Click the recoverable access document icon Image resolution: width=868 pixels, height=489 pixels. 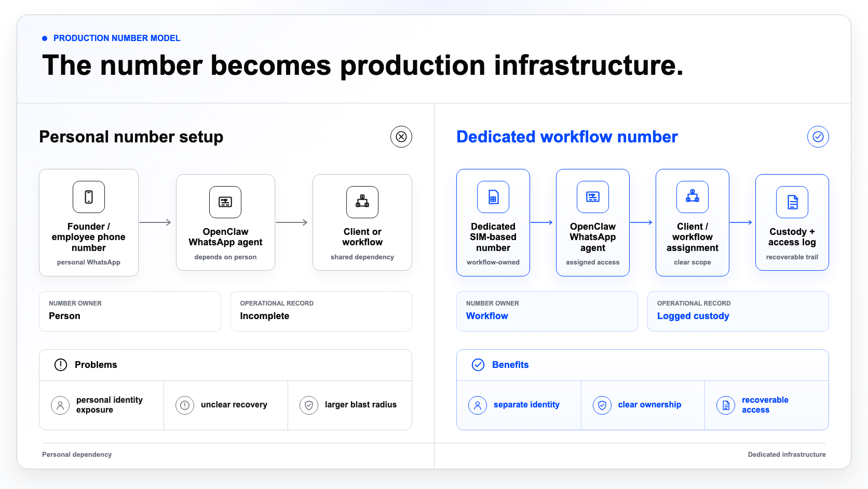(x=726, y=405)
